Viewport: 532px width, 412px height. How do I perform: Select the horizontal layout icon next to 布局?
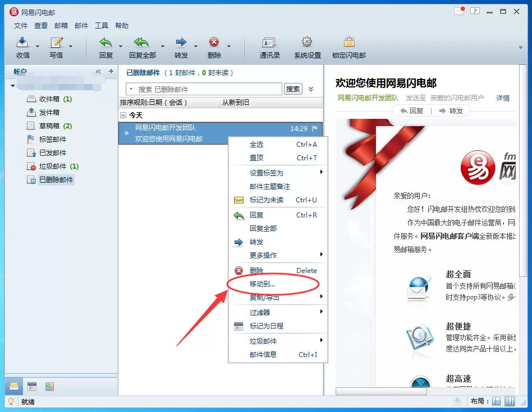497,401
